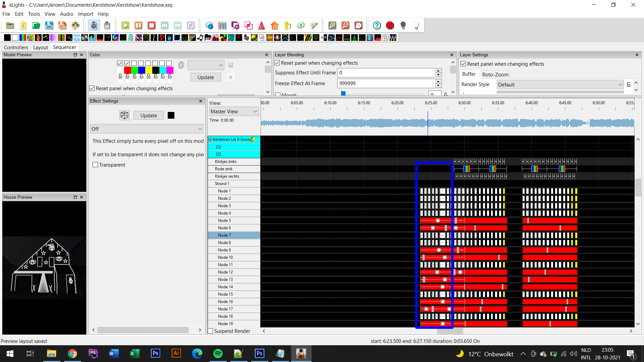Screen dimensions: 644x362
Task: Click the Roto-Zoom buffer button
Action: 495,74
